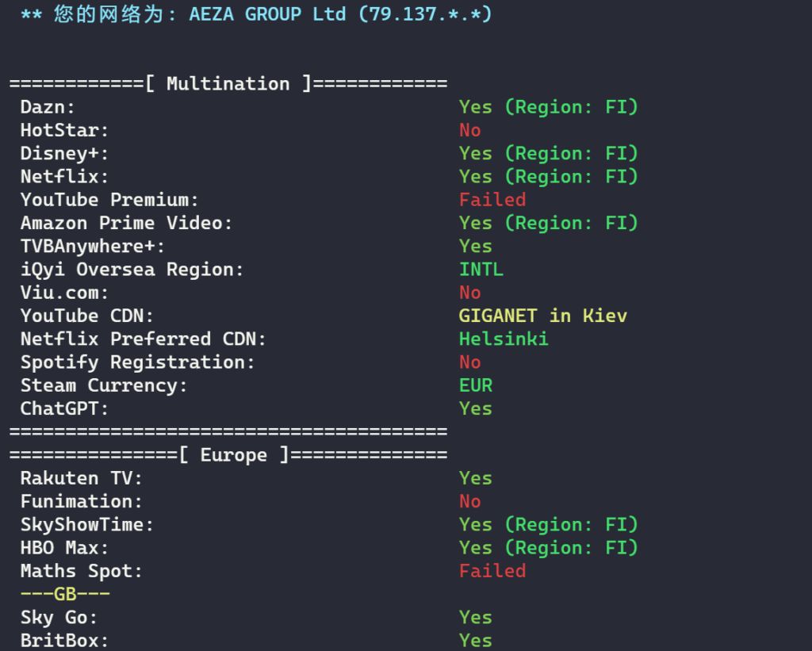Viewport: 812px width, 651px height.
Task: Click the TVBAnywhere+ 'Yes' result
Action: pos(476,246)
